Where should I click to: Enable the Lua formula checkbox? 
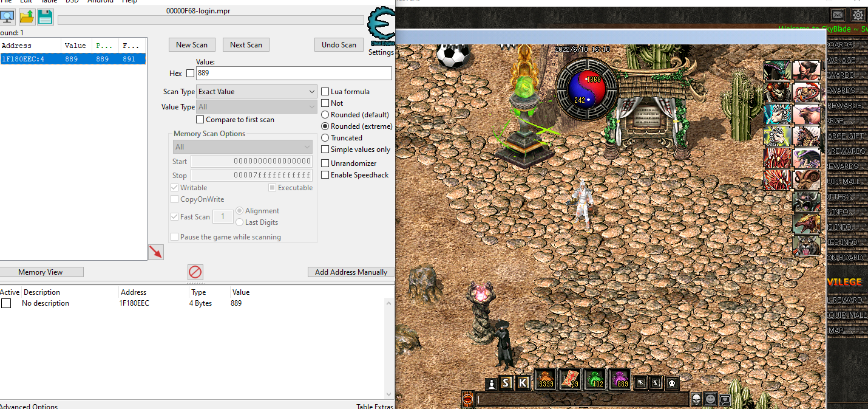(325, 92)
